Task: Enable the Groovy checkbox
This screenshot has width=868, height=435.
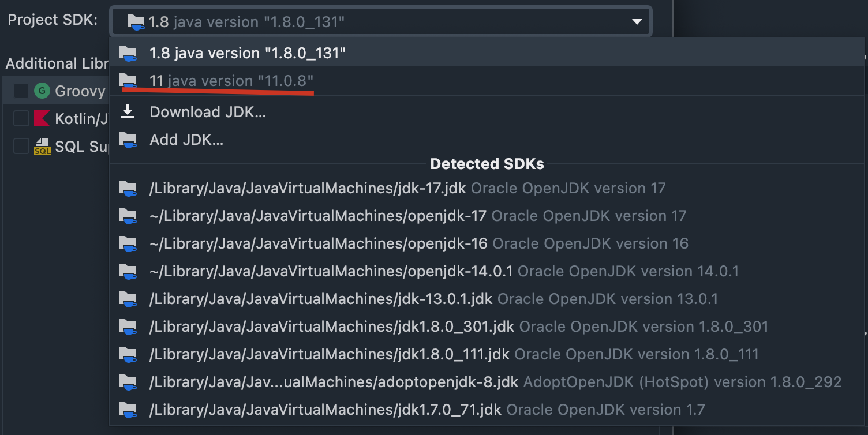Action: [x=21, y=91]
